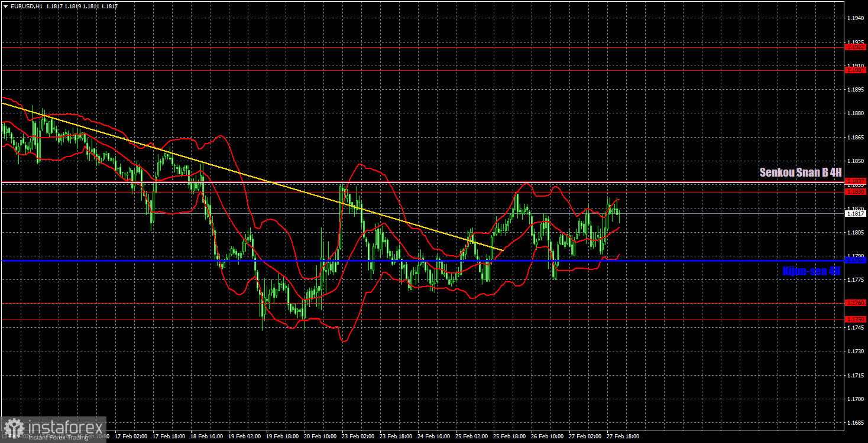Viewport: 868px width, 443px height.
Task: Select the EURUSD,H1 chart title
Action: click(27, 6)
